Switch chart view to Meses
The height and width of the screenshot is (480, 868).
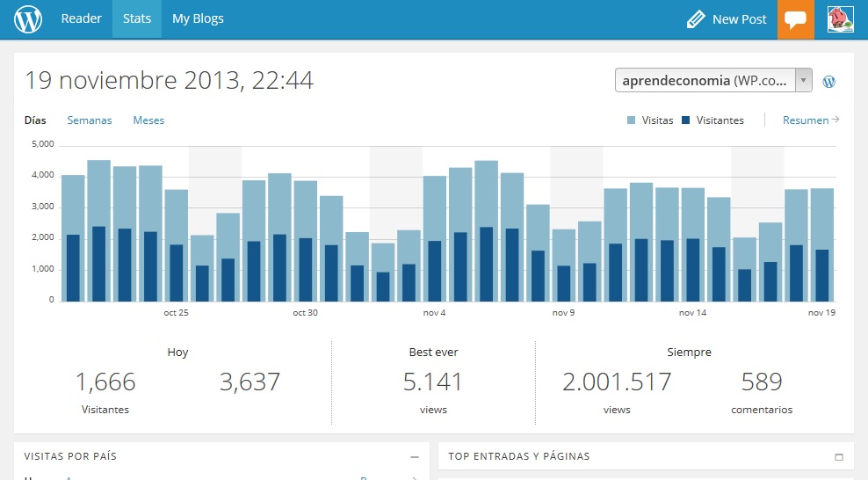pyautogui.click(x=148, y=120)
